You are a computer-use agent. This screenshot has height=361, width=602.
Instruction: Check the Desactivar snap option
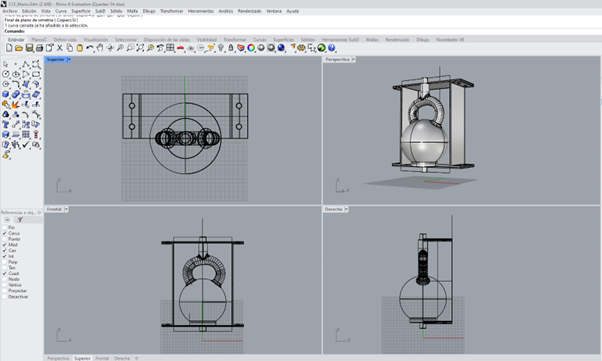click(5, 296)
